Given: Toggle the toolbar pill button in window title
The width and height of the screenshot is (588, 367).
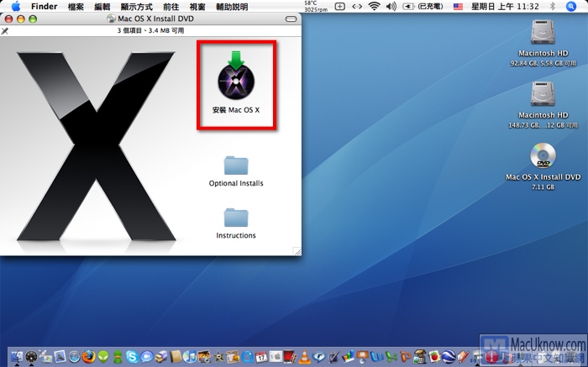Looking at the screenshot, I should coord(291,18).
